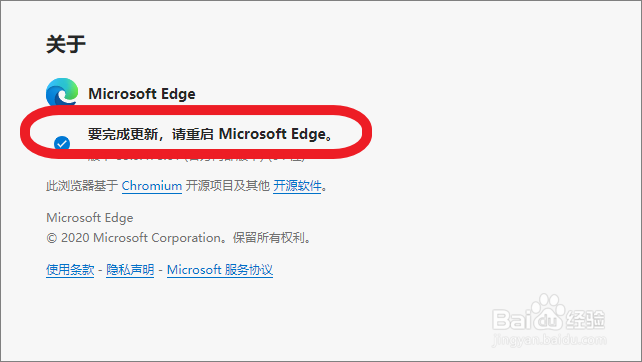Open the Microsoft 服务协议 link
This screenshot has height=362, width=642.
(220, 270)
